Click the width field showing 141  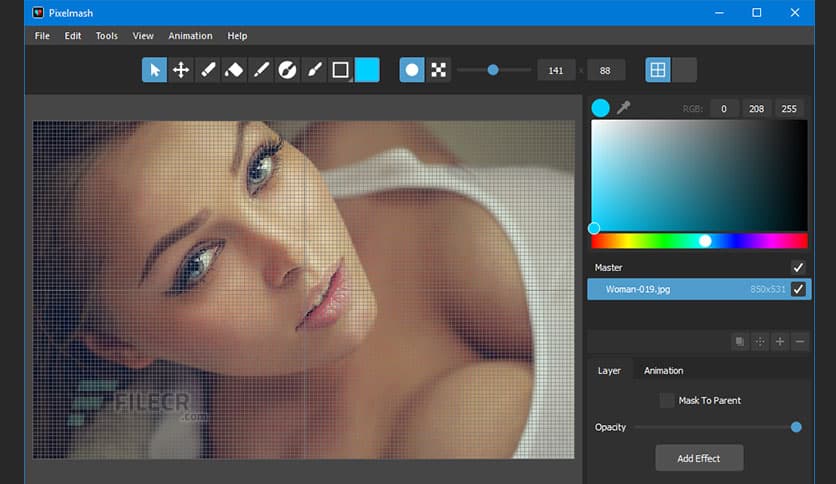557,70
